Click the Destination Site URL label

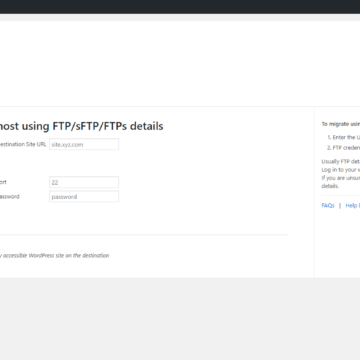click(x=23, y=144)
